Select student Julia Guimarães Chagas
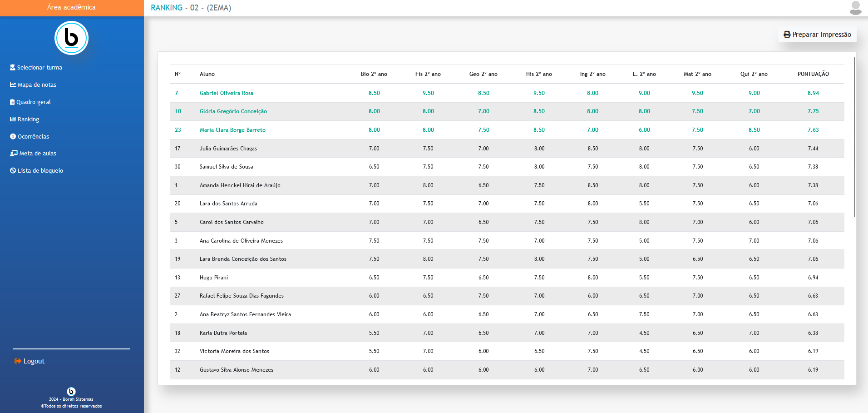Viewport: 868px width, 413px height. [x=228, y=149]
